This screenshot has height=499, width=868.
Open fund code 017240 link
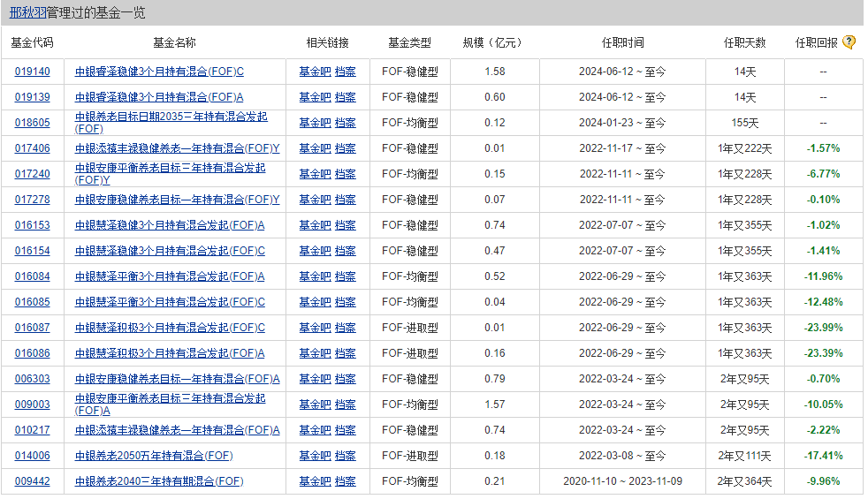pyautogui.click(x=32, y=174)
